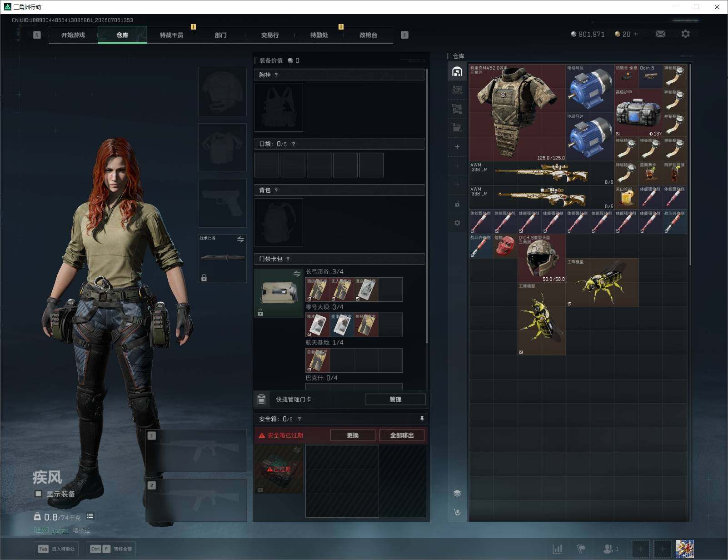
Task: Open the weight details list icon
Action: 90,516
